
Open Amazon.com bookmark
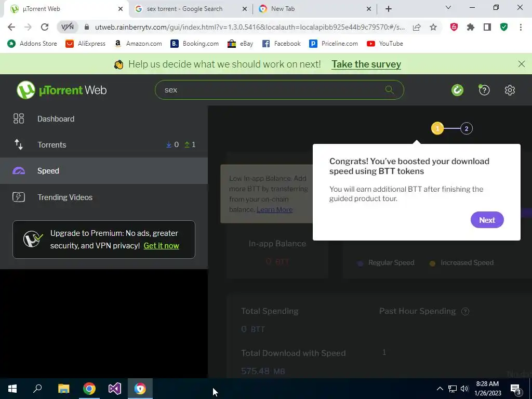pyautogui.click(x=138, y=44)
